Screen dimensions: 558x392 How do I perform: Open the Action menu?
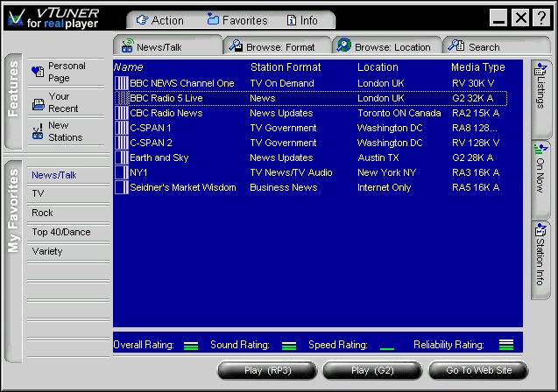pos(160,20)
